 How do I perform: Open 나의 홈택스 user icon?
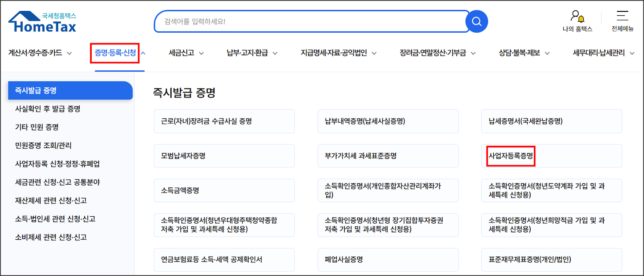577,17
